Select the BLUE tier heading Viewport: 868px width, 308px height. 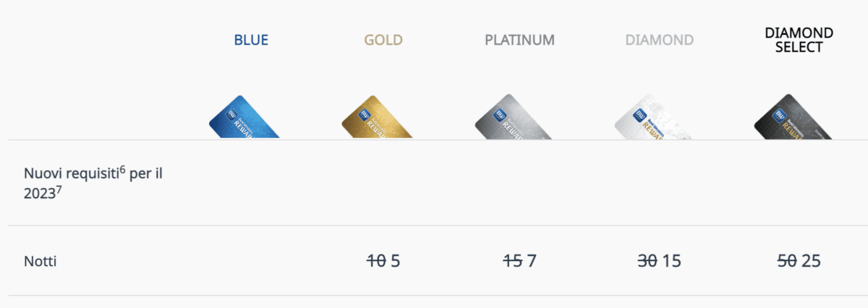[x=251, y=40]
